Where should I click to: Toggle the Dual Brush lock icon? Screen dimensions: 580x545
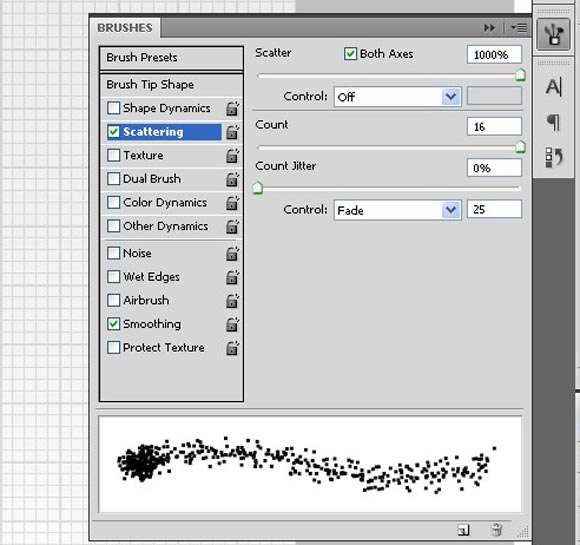[x=232, y=179]
